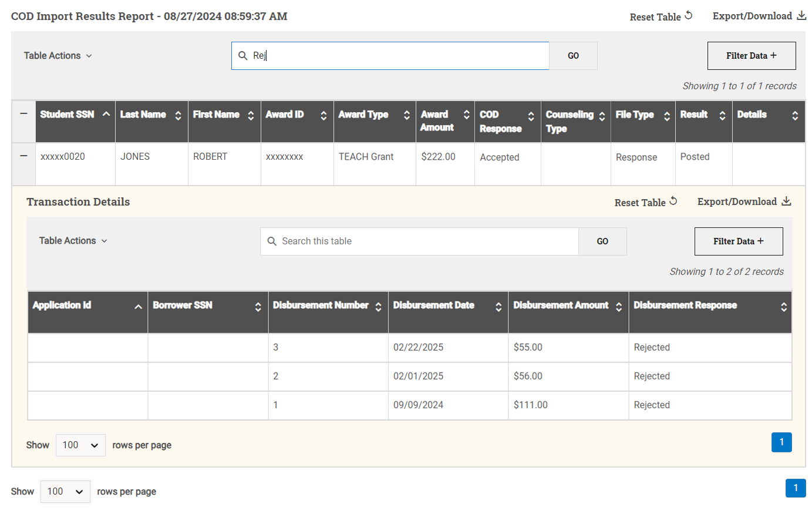
Task: Click the $56.00 disbursement amount
Action: point(528,376)
